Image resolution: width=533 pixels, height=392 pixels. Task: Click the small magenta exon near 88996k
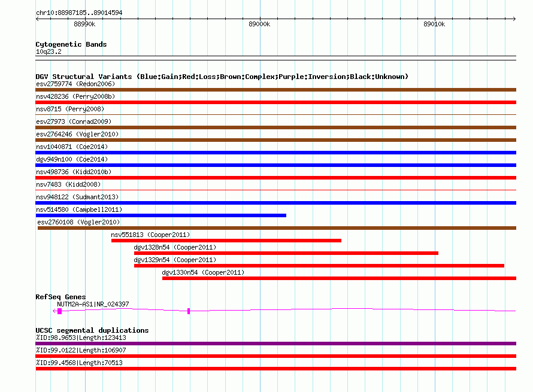coord(189,311)
